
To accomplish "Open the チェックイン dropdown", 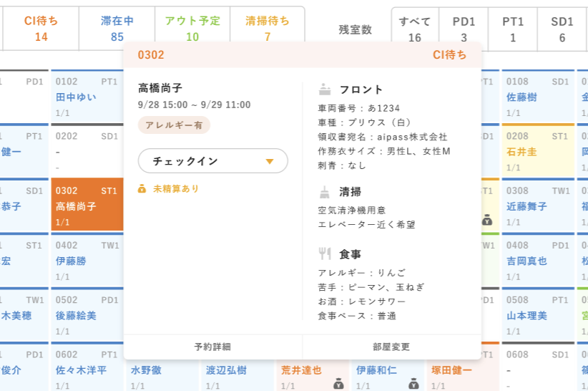I will coord(213,161).
